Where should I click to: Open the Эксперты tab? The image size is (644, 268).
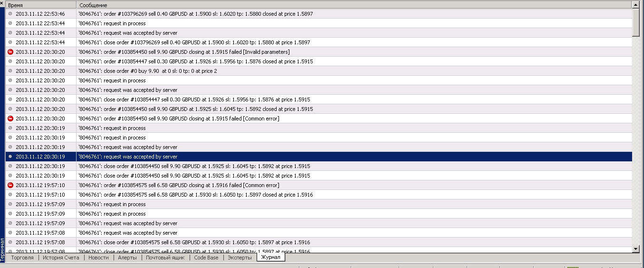pyautogui.click(x=240, y=258)
